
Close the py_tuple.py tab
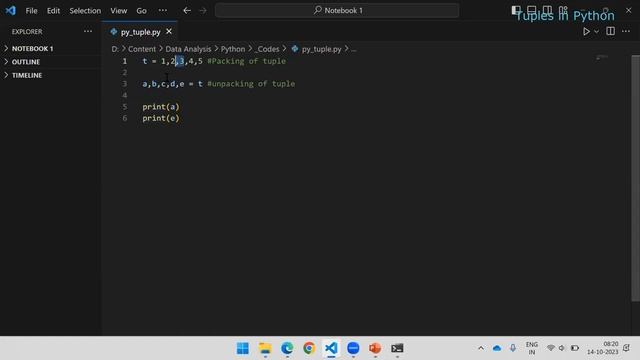pyautogui.click(x=169, y=31)
